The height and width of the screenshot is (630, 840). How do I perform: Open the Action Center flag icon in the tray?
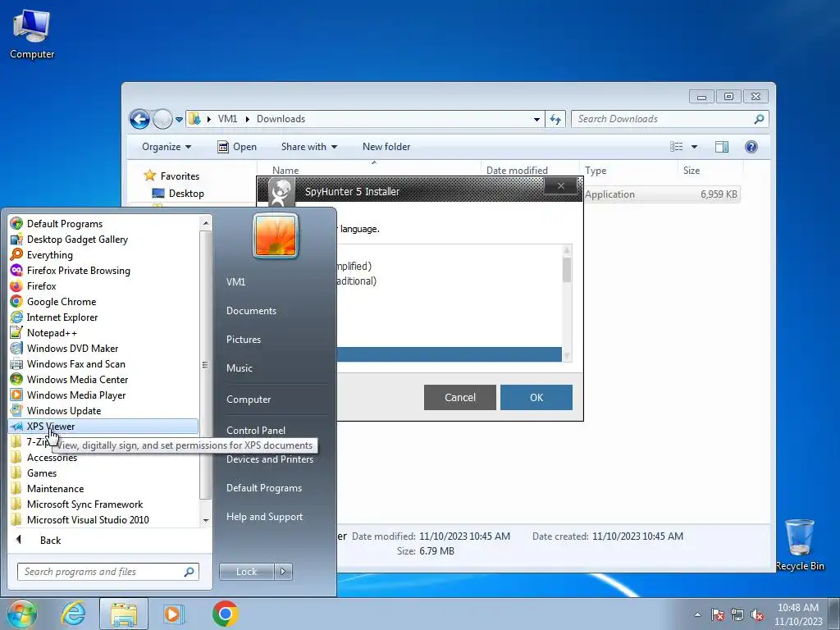coord(717,614)
